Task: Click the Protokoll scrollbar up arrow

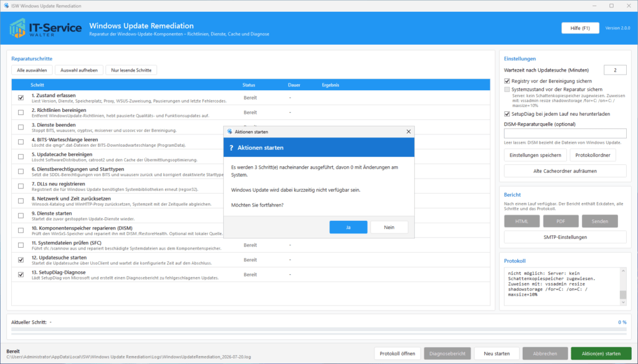Action: 623,271
